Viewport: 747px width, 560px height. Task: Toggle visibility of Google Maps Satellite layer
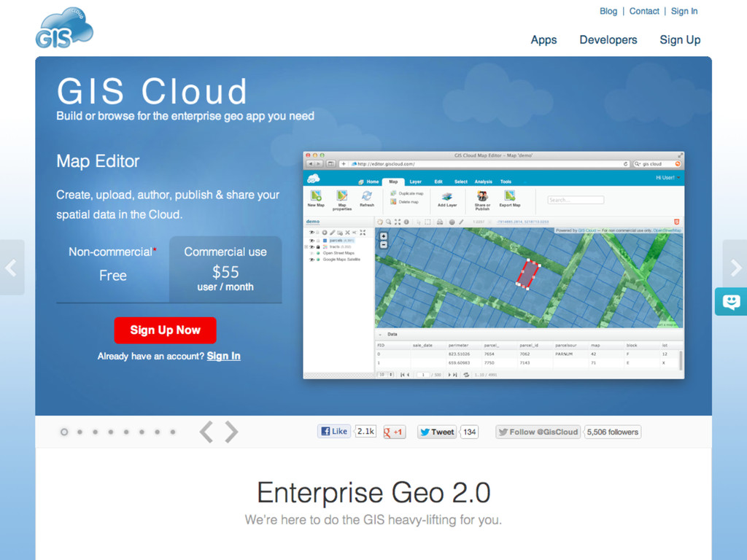point(311,260)
